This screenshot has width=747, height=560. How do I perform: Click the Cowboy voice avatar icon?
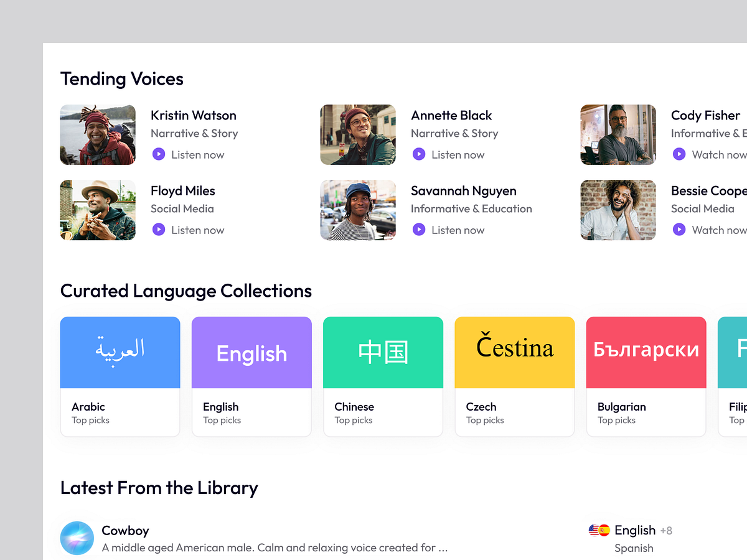[x=77, y=538]
